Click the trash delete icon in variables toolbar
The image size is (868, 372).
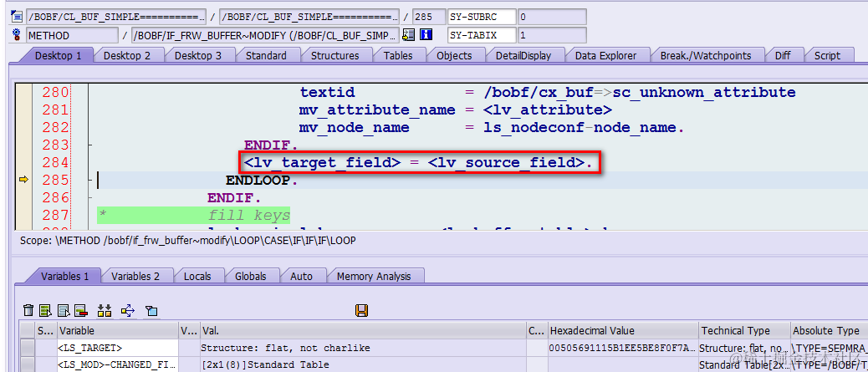(x=28, y=310)
